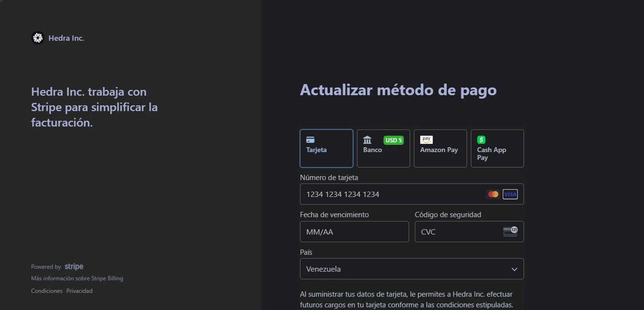Select the Tarjeta payment method tab
Screen dimensions: 644x310
326,148
